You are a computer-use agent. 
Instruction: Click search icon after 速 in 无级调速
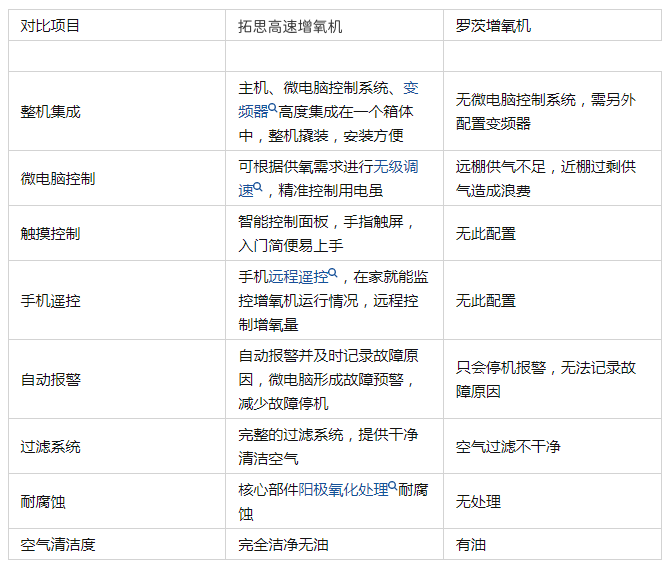(x=258, y=186)
